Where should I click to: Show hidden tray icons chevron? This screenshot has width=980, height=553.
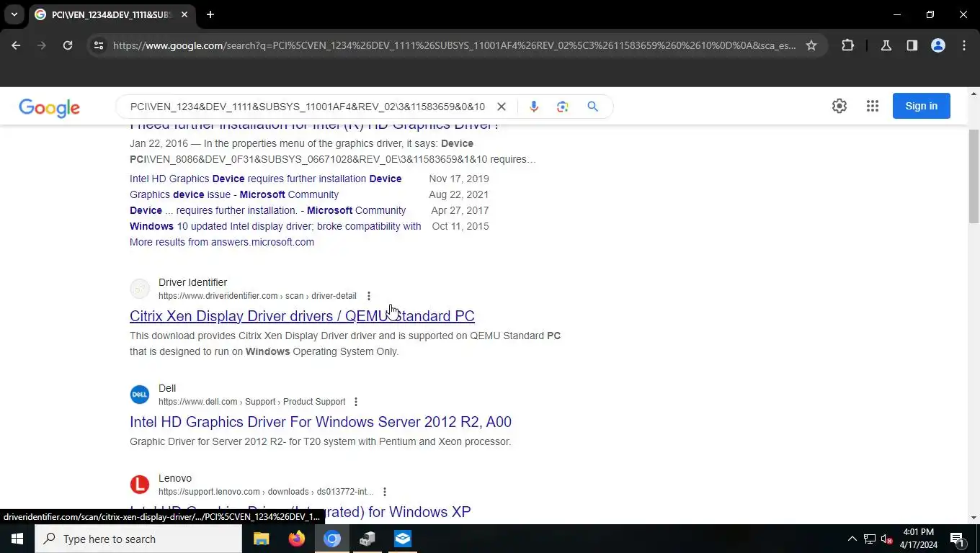pyautogui.click(x=852, y=539)
